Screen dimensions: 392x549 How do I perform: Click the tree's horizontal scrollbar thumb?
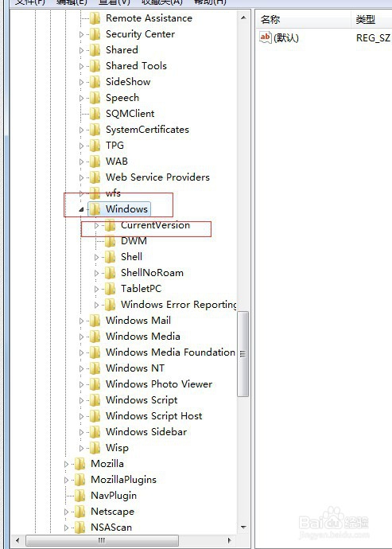(x=102, y=540)
